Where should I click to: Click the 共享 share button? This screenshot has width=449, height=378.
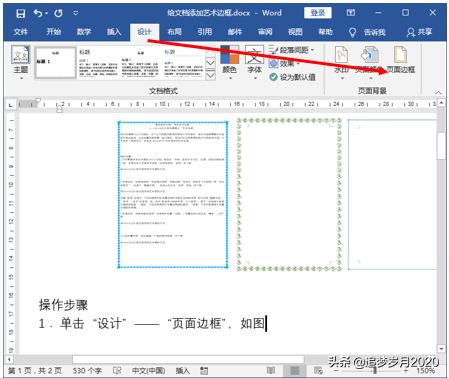(x=419, y=32)
